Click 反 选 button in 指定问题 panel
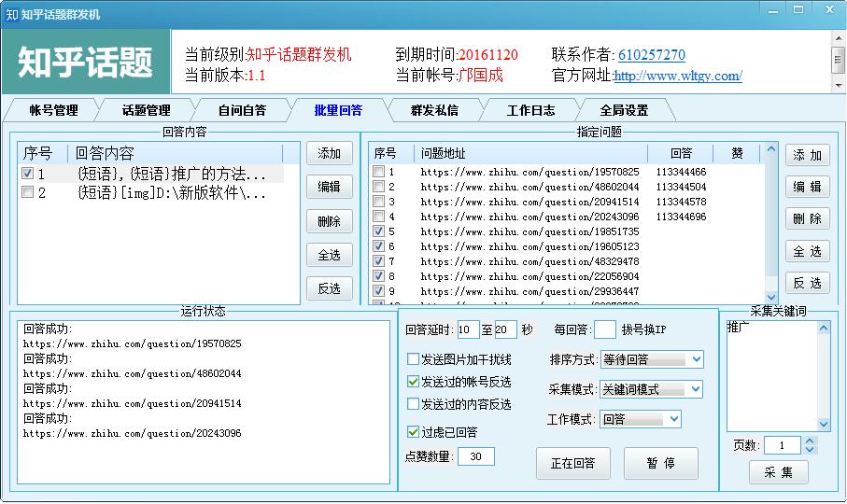Screen dimensions: 847x504 (808, 283)
